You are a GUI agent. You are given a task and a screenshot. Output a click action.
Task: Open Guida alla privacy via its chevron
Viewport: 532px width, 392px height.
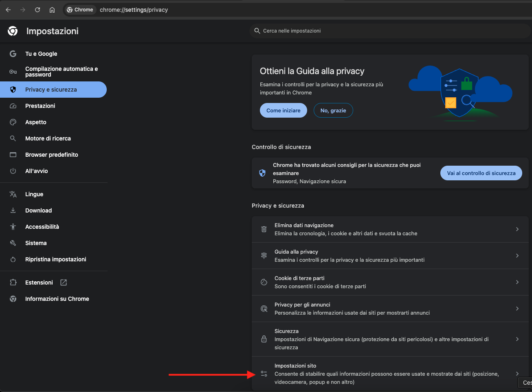point(517,256)
